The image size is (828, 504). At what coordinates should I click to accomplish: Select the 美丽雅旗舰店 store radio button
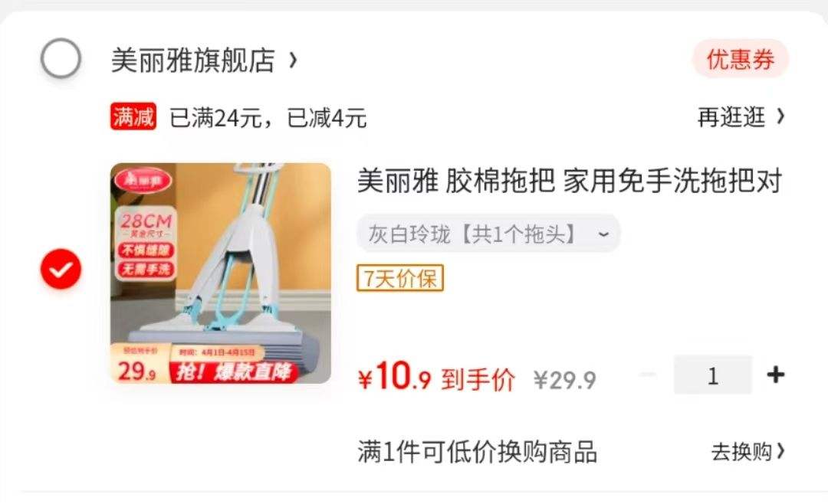[x=61, y=58]
